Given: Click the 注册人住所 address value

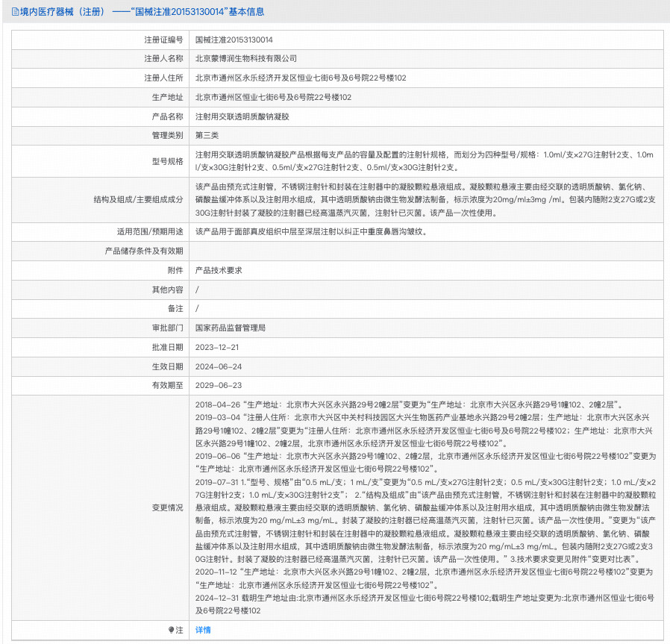Looking at the screenshot, I should pos(301,78).
